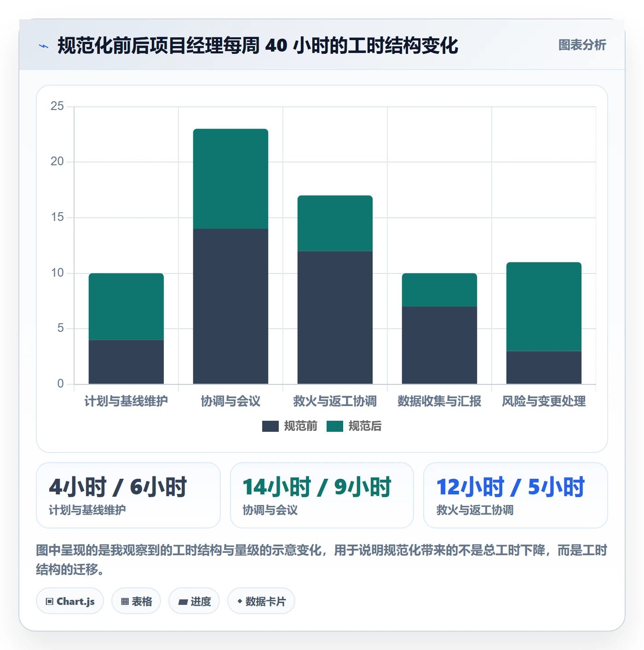This screenshot has width=644, height=650.
Task: Click the teal bar segment for 计划与基线维护
Action: pyautogui.click(x=126, y=307)
